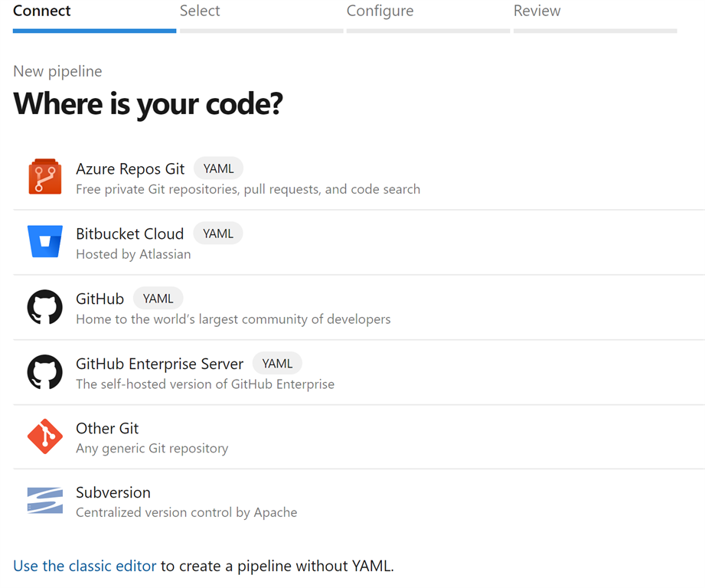Screen dimensions: 705x588
Task: Click the Subversion icon
Action: 44,500
